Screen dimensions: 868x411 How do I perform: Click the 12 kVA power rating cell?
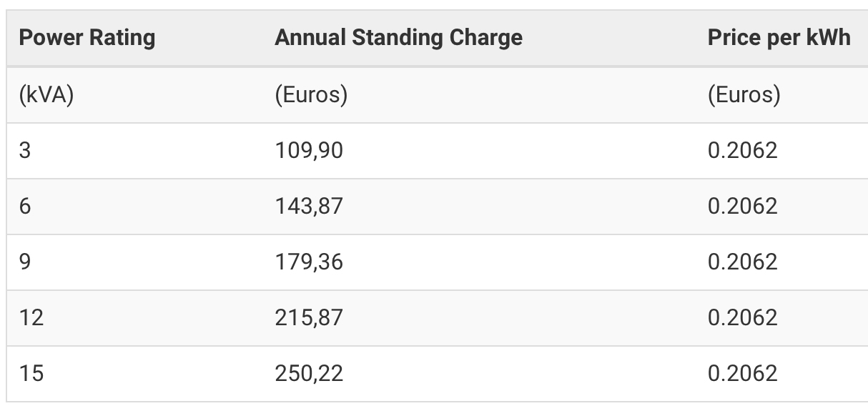(x=31, y=317)
